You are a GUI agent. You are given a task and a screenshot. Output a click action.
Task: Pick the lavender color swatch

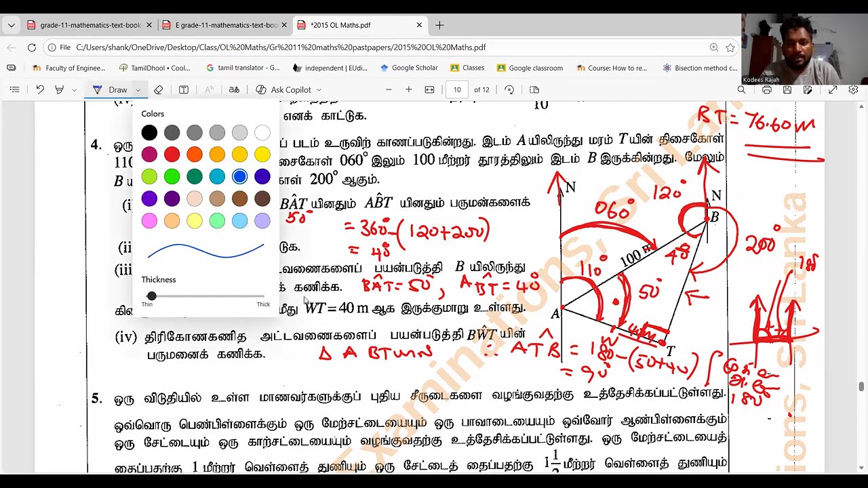click(262, 220)
